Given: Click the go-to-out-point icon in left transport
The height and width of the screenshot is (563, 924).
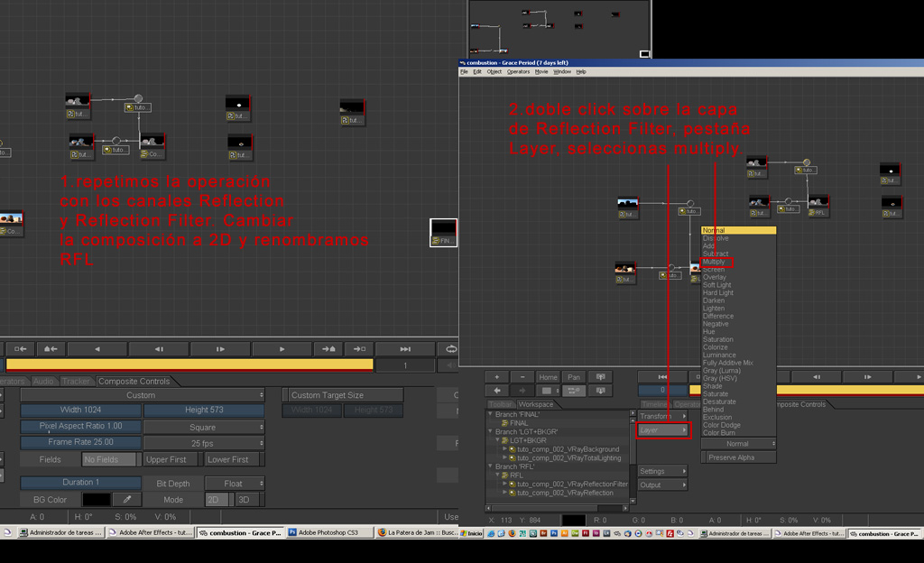Looking at the screenshot, I should 359,349.
